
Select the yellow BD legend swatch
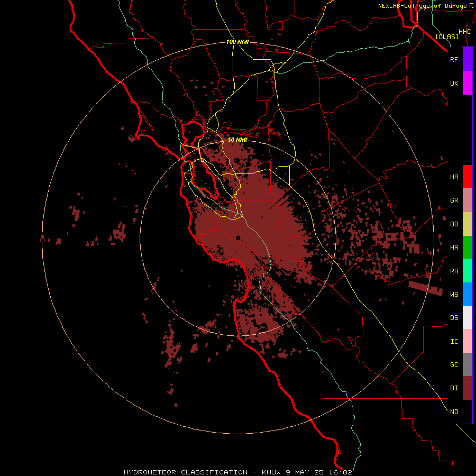tap(467, 224)
